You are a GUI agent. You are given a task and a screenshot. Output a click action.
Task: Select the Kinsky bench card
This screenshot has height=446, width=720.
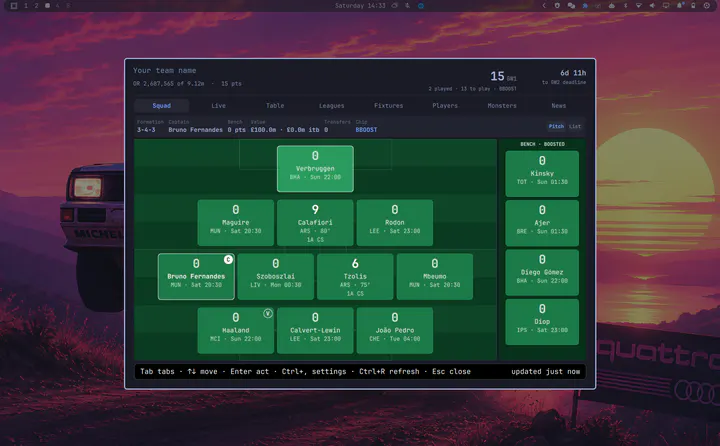(x=542, y=174)
